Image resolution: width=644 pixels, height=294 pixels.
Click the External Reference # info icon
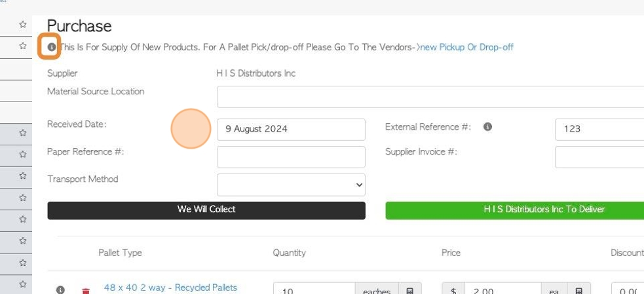487,127
